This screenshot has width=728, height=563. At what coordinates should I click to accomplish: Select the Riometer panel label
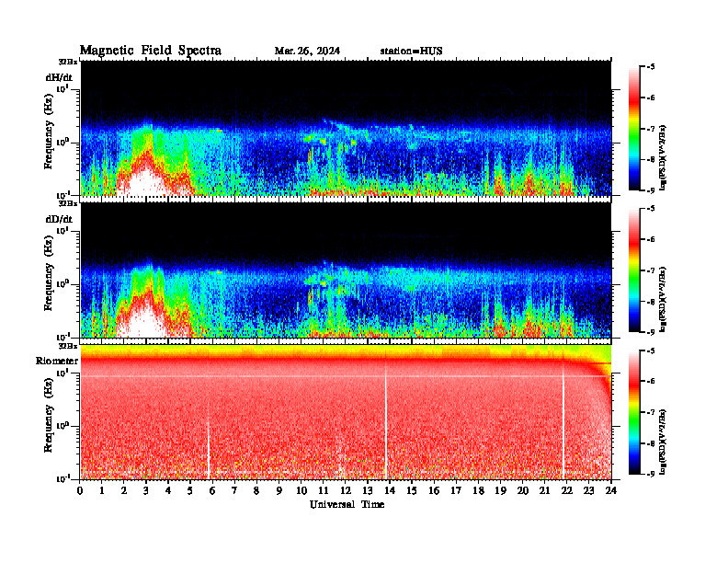pyautogui.click(x=57, y=361)
